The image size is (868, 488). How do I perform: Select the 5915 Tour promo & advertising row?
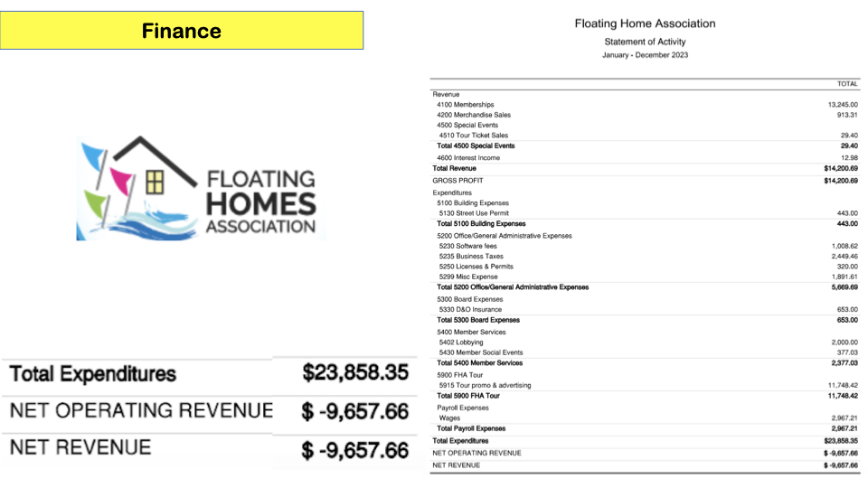coord(486,385)
